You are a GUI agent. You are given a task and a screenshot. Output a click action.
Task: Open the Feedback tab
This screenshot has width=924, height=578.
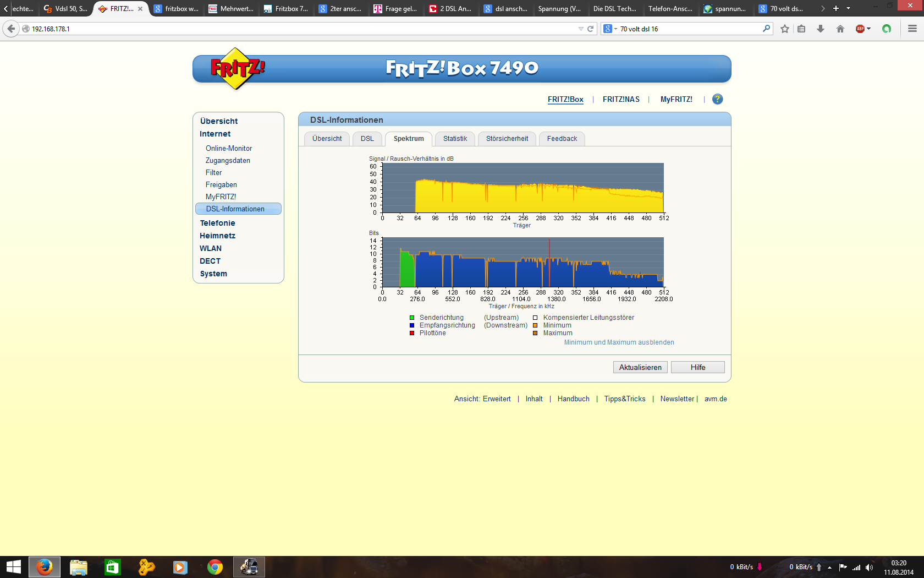tap(562, 139)
